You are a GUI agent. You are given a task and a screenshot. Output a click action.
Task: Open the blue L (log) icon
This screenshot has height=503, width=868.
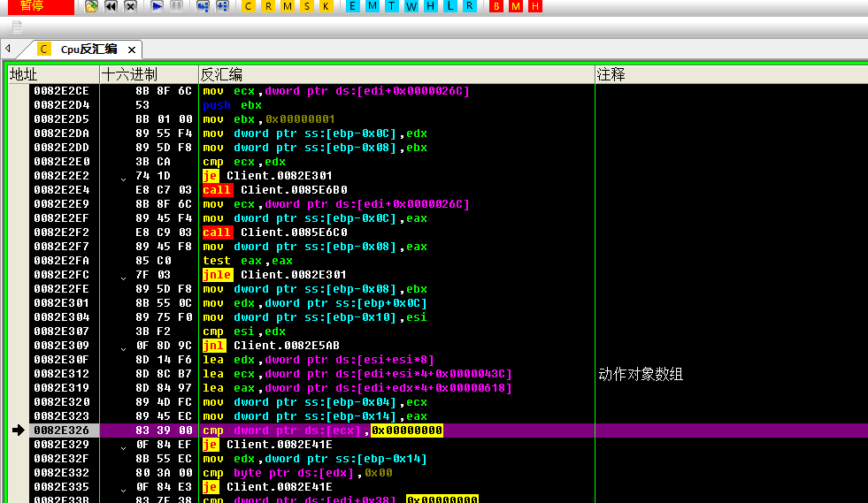(x=450, y=6)
